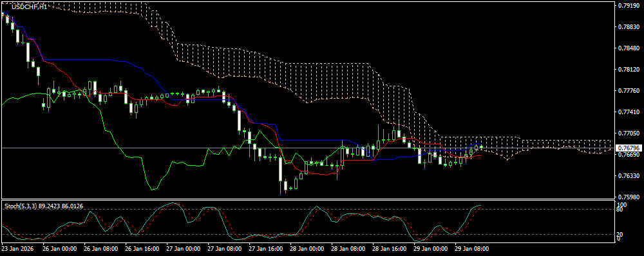Click the USDCHF,H1 chart title
Viewport: 644px width, 256px height.
29,7
